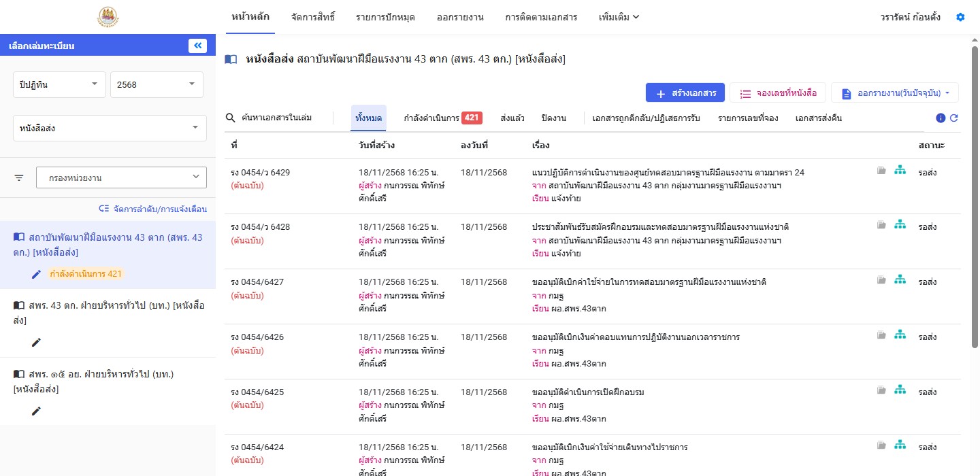
Task: Click pencil icon under สพร. ๑๕ อย.
Action: pos(36,411)
